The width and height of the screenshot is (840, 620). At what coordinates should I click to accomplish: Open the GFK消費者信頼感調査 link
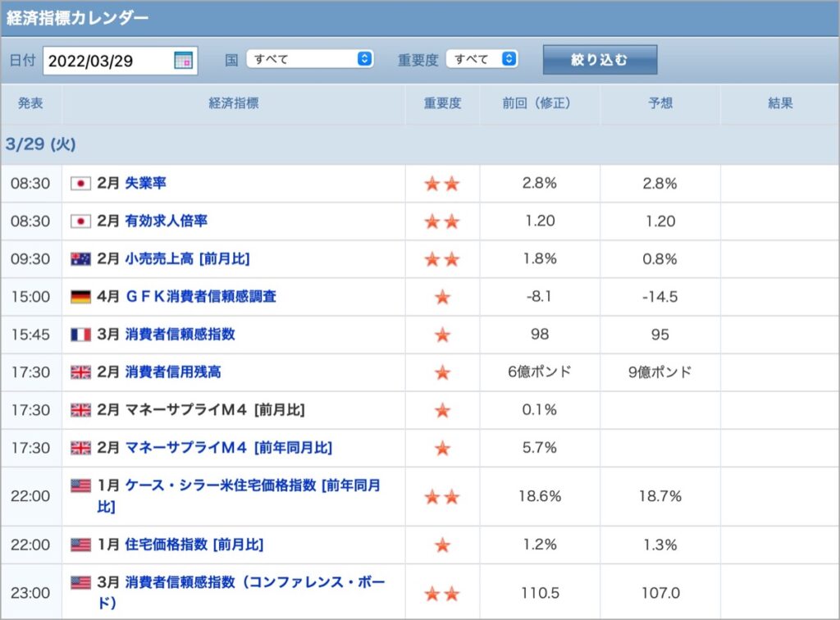pyautogui.click(x=201, y=296)
